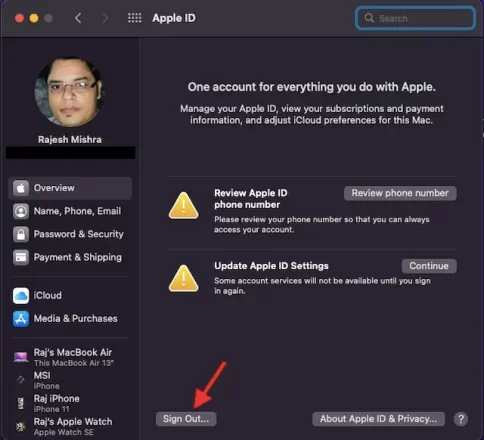This screenshot has width=484, height=440.
Task: Open About Apple ID & Privacy
Action: [378, 419]
